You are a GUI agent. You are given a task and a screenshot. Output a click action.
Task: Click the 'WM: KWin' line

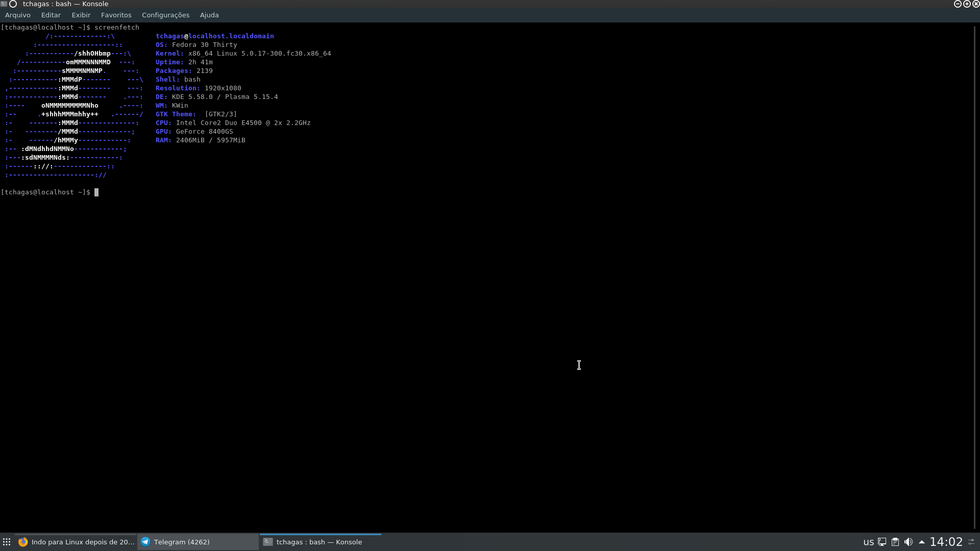(172, 106)
